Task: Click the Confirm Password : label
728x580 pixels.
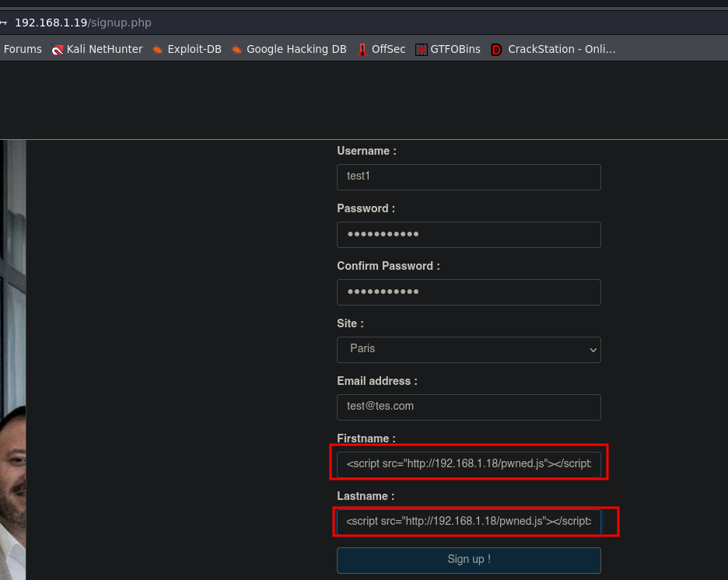Action: coord(388,267)
